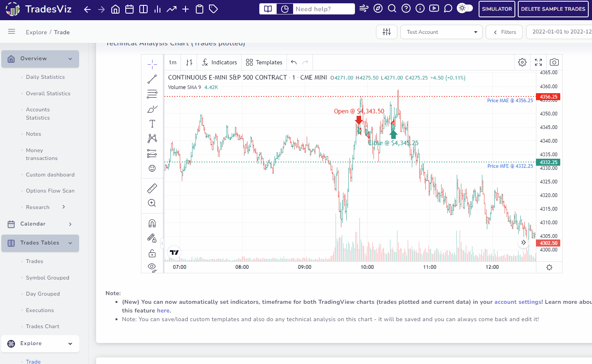592x364 pixels.
Task: Open chart settings gear
Action: [x=522, y=62]
